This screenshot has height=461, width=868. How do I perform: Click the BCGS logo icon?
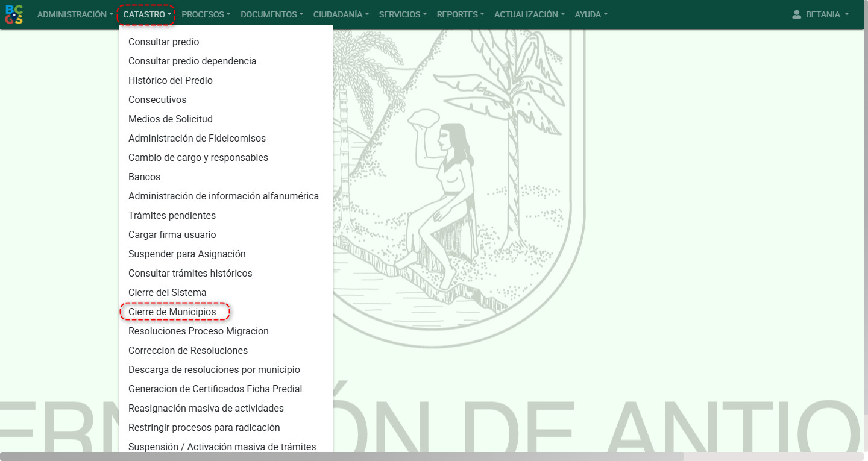pyautogui.click(x=14, y=14)
